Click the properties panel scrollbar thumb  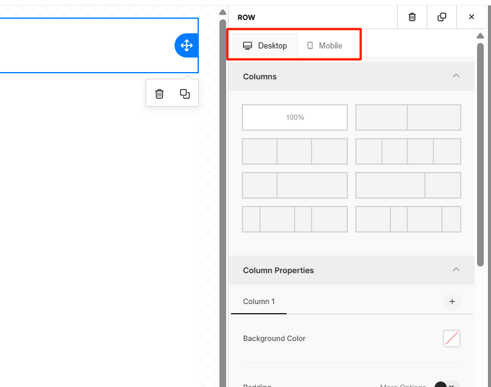[x=480, y=154]
